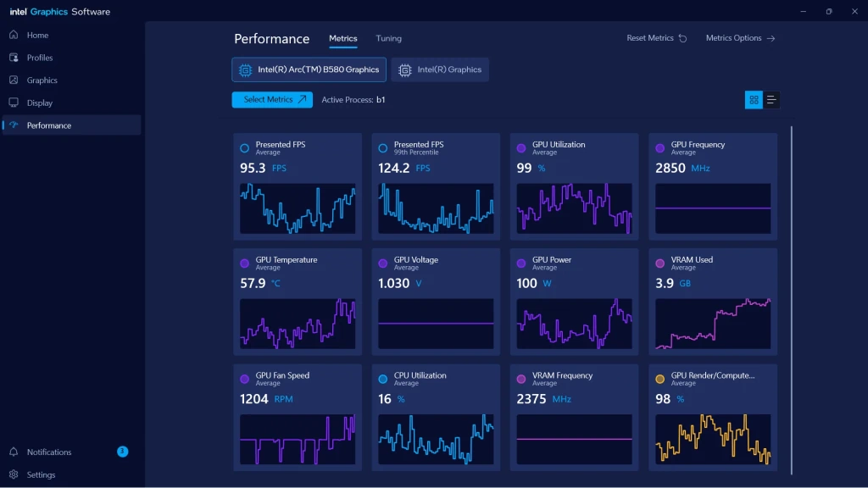Open the Graphics section

click(71, 80)
